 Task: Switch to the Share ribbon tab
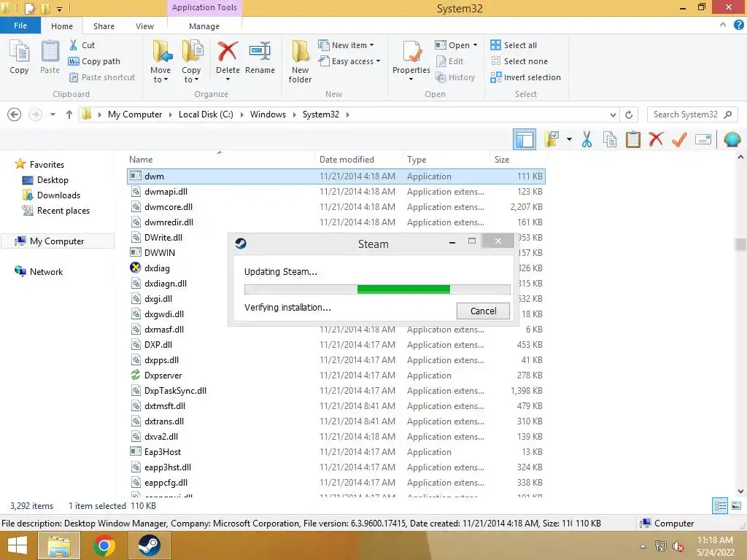pos(104,26)
